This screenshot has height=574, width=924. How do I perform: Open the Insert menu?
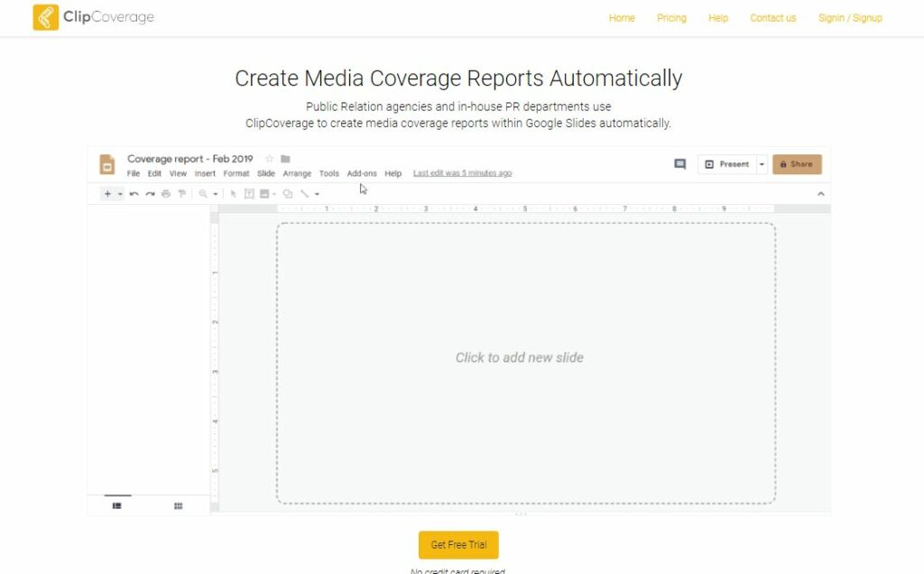click(x=205, y=173)
